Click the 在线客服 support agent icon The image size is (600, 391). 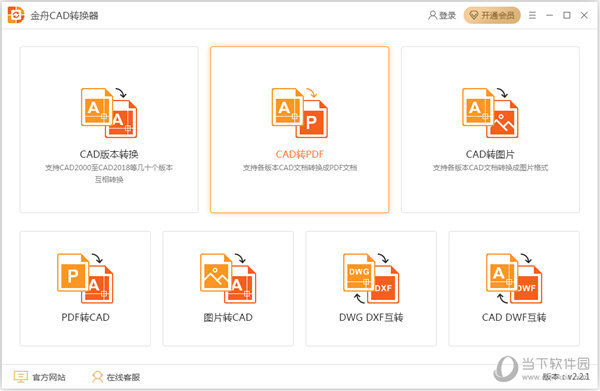(x=98, y=377)
